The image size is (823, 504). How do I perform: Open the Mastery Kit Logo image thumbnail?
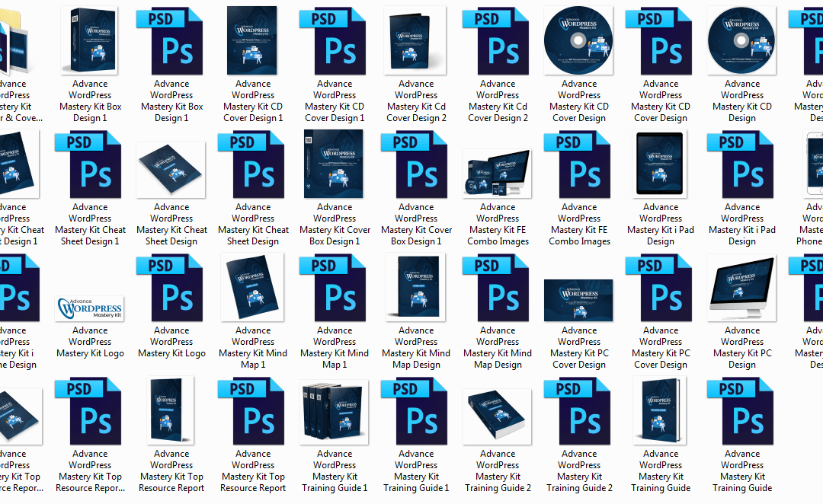[90, 308]
